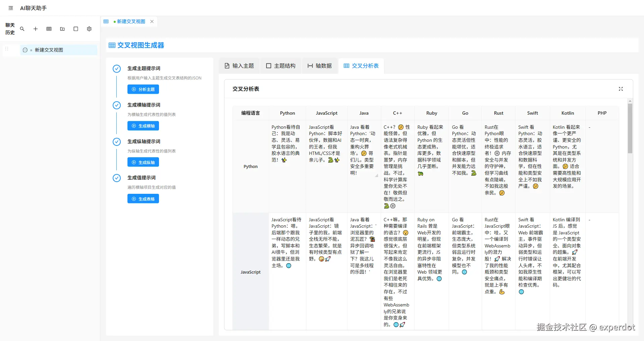Close the 新建交叉视图 tab
The width and height of the screenshot is (644, 341).
pyautogui.click(x=152, y=21)
